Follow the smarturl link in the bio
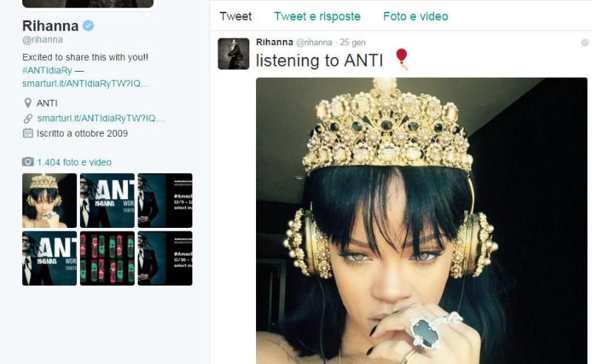This screenshot has width=592, height=364. [86, 84]
